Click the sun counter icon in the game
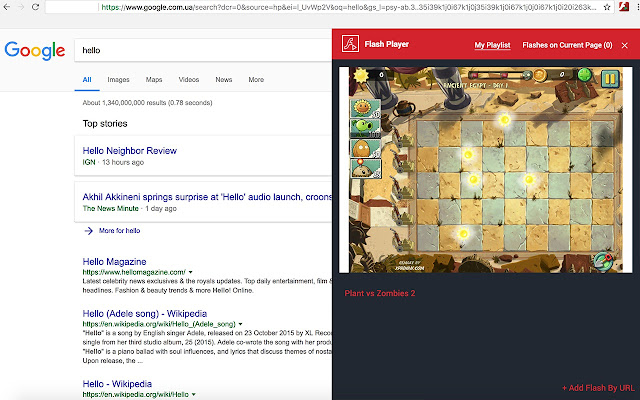Screen dimensions: 640x400 click(361, 75)
